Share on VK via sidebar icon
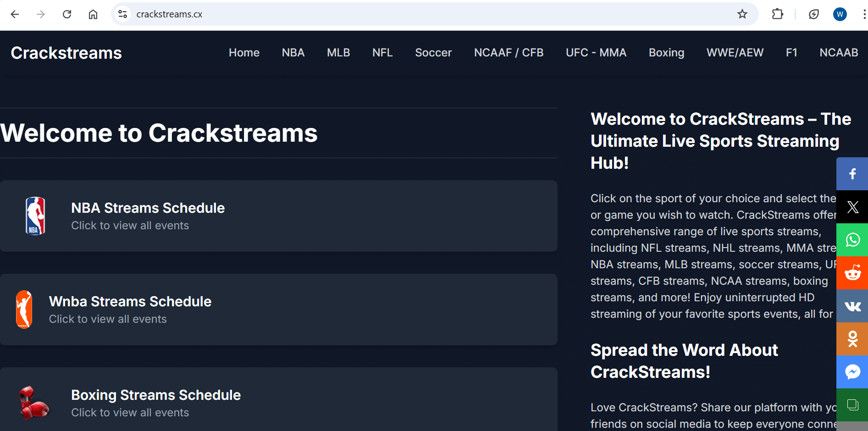The width and height of the screenshot is (868, 431). [x=852, y=306]
